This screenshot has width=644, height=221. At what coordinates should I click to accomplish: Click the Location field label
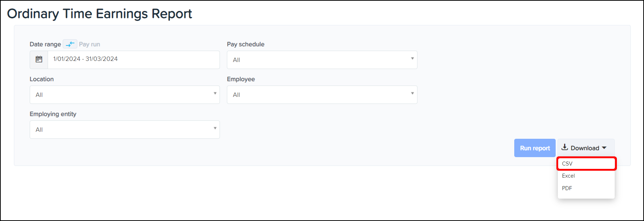(41, 79)
